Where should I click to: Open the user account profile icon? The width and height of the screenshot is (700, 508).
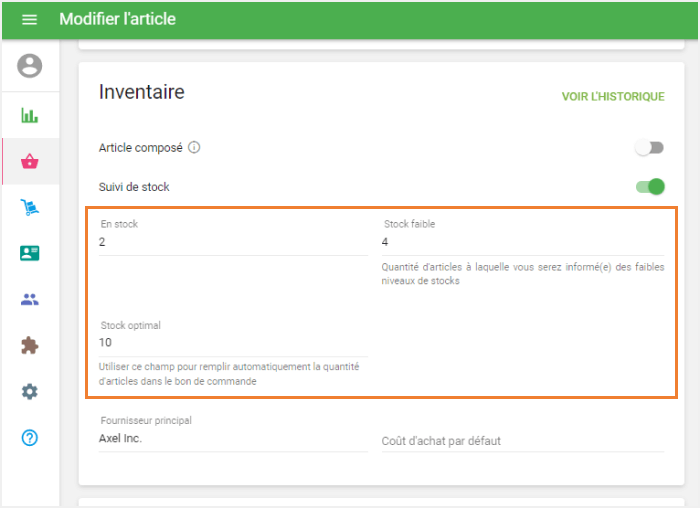pos(30,66)
